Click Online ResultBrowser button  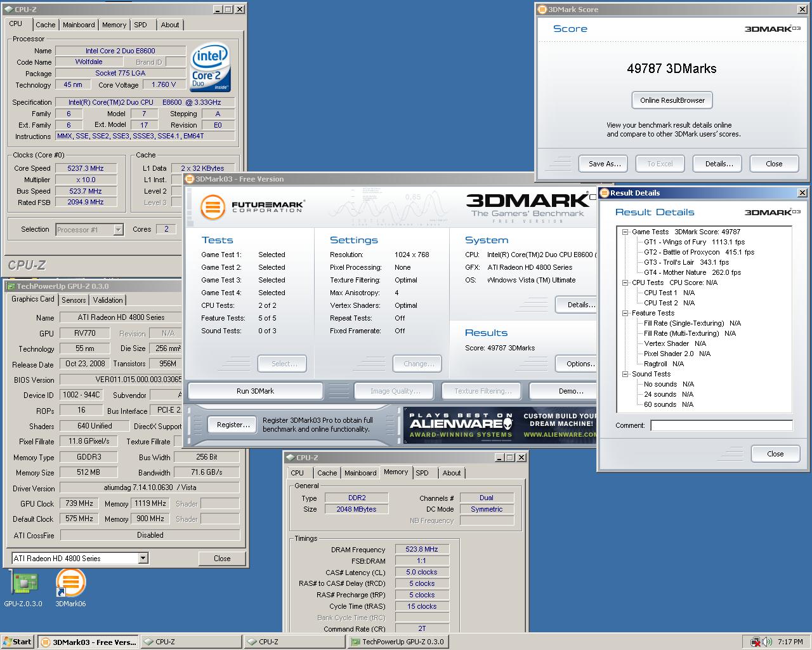672,100
